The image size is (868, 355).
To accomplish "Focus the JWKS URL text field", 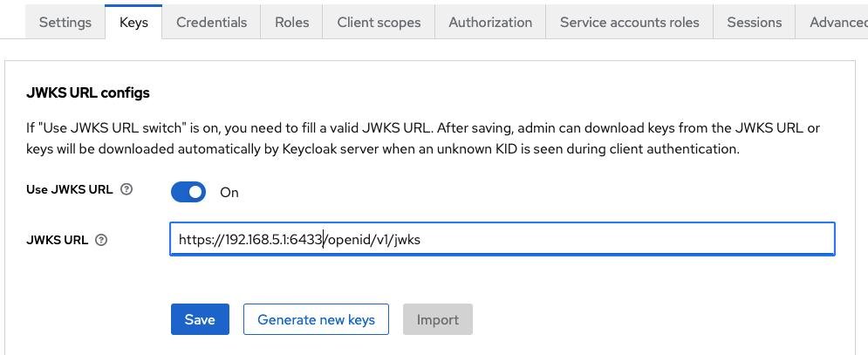I will [x=502, y=239].
